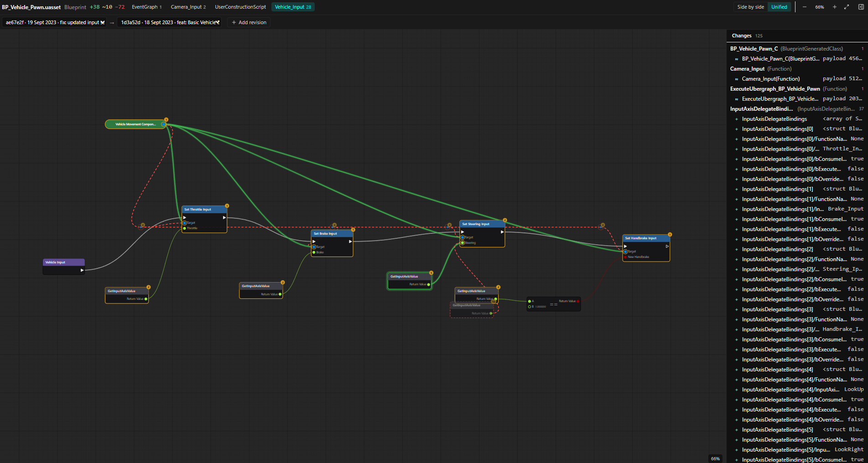Select InputAxisDelegateBindings array row
The width and height of the screenshot is (868, 463).
pos(797,119)
